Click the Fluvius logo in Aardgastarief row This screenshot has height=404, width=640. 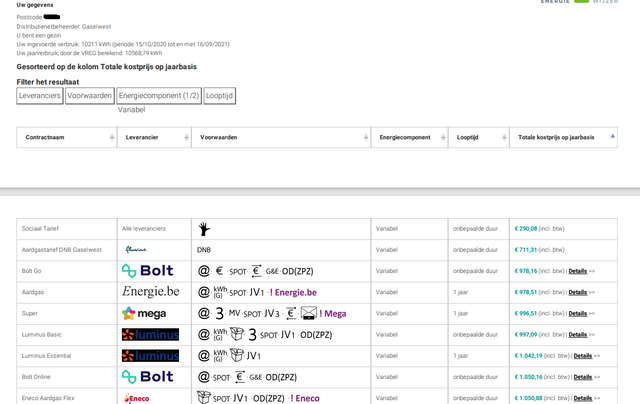[x=136, y=249]
